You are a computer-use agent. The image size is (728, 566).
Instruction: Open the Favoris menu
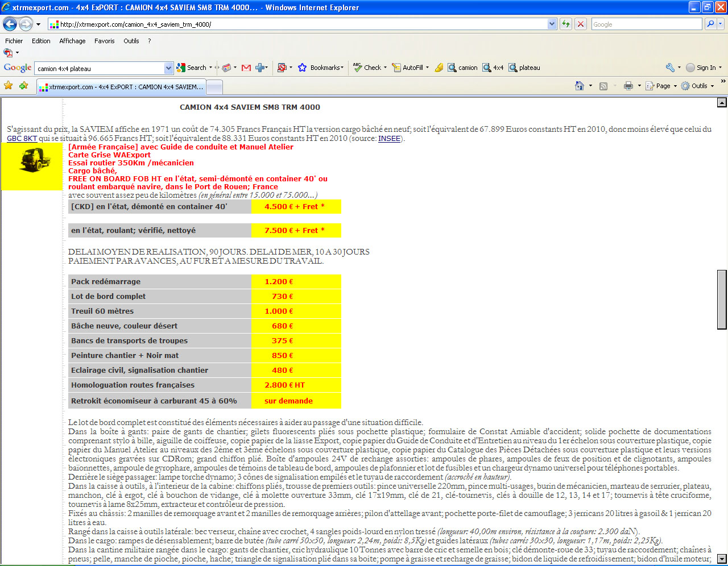(104, 41)
